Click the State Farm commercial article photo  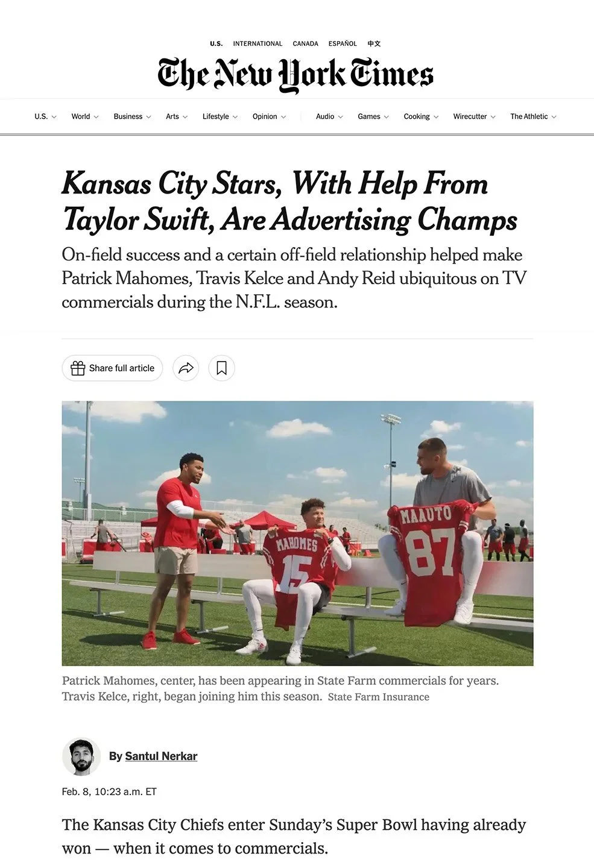[297, 533]
